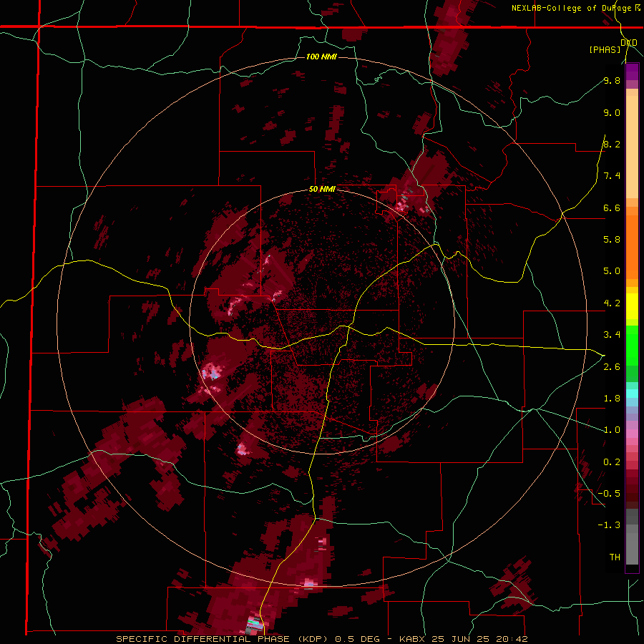The image size is (644, 644).
Task: Click the purple top segment of color bar
Action: point(632,72)
